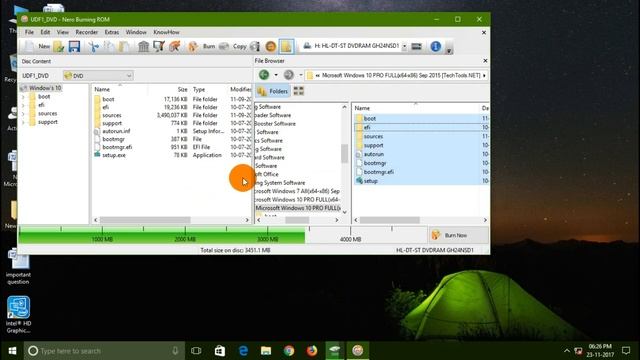640x360 pixels.
Task: Open back history dropdown beside green arrow
Action: point(276,75)
